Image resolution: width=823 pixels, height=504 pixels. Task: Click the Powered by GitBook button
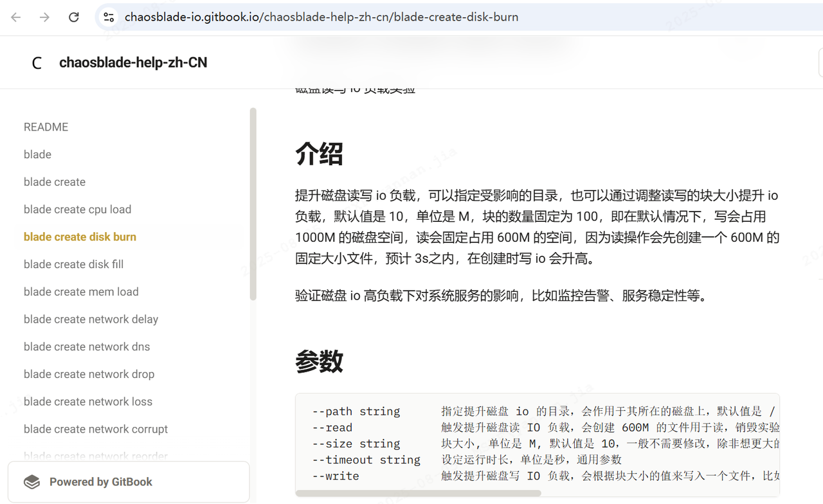coord(129,482)
